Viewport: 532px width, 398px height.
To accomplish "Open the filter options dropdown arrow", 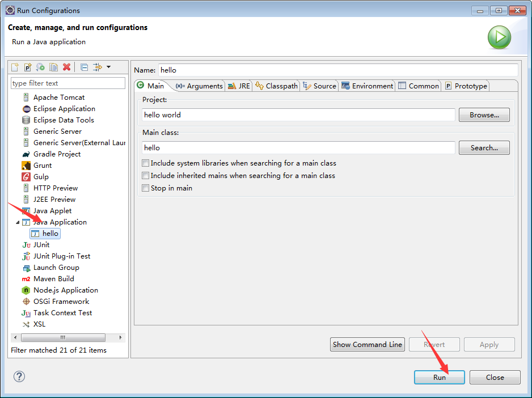I will 108,67.
